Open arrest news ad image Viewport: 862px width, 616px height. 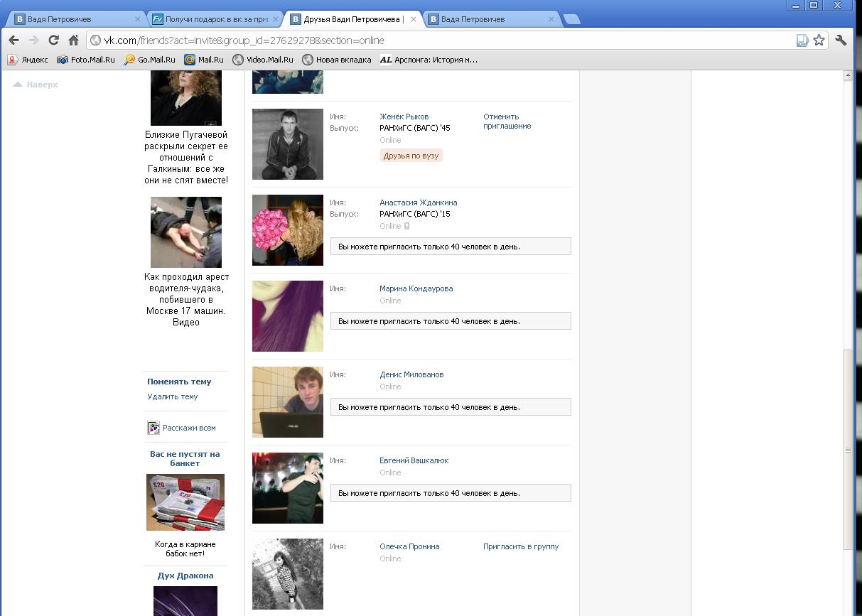[x=186, y=232]
